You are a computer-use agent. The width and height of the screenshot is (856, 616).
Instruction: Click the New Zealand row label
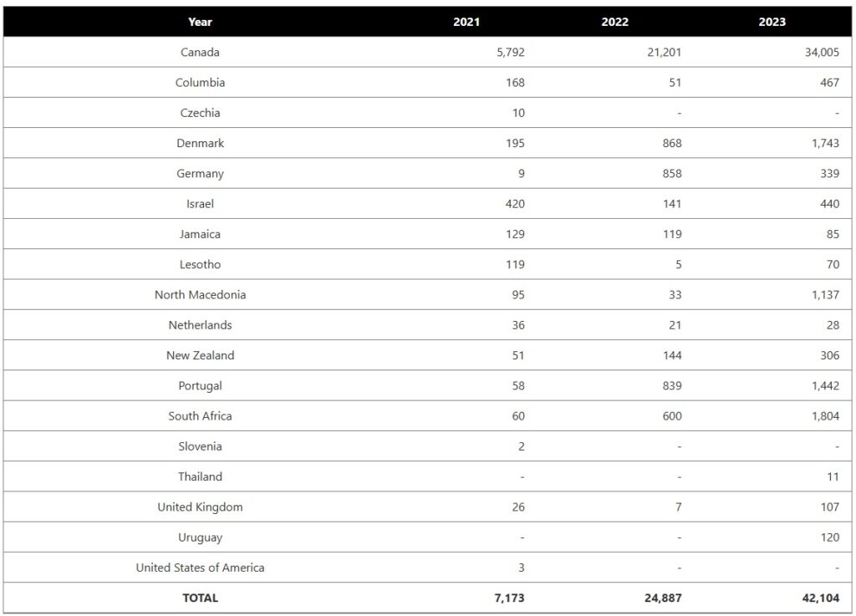pos(200,355)
